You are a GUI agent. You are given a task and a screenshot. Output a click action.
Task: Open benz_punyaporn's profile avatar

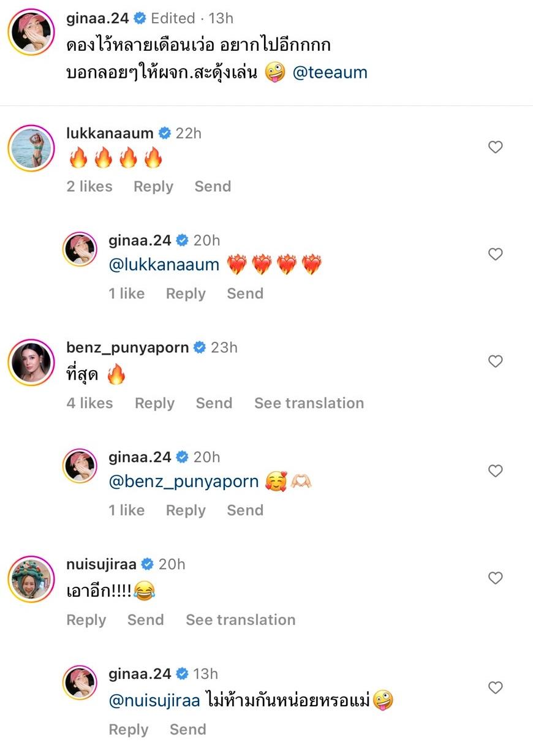tap(31, 362)
